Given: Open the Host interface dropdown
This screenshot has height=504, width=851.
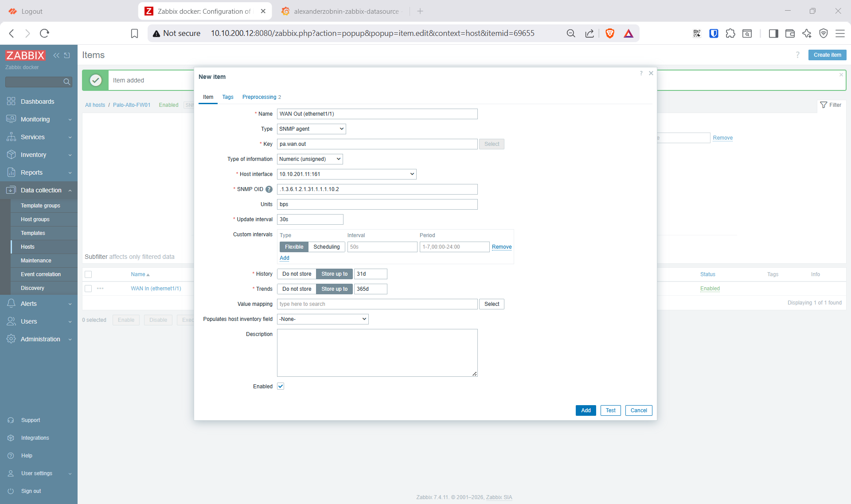Looking at the screenshot, I should tap(347, 174).
